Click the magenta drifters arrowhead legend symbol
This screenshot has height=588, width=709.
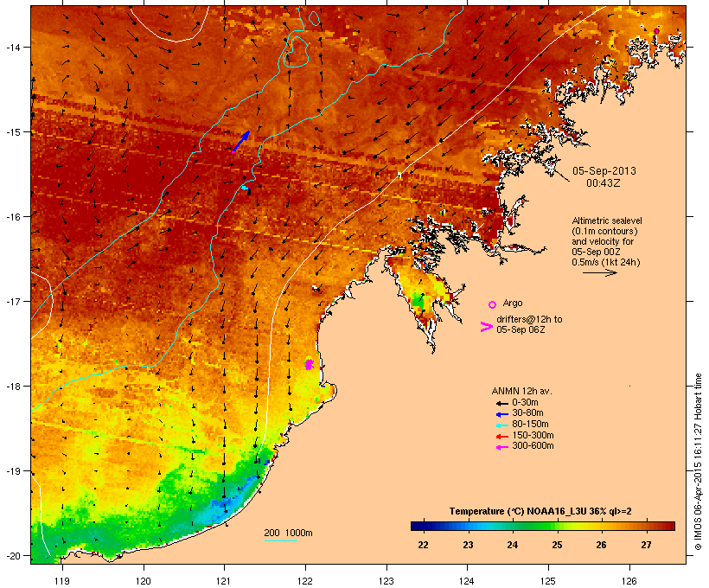pyautogui.click(x=486, y=327)
